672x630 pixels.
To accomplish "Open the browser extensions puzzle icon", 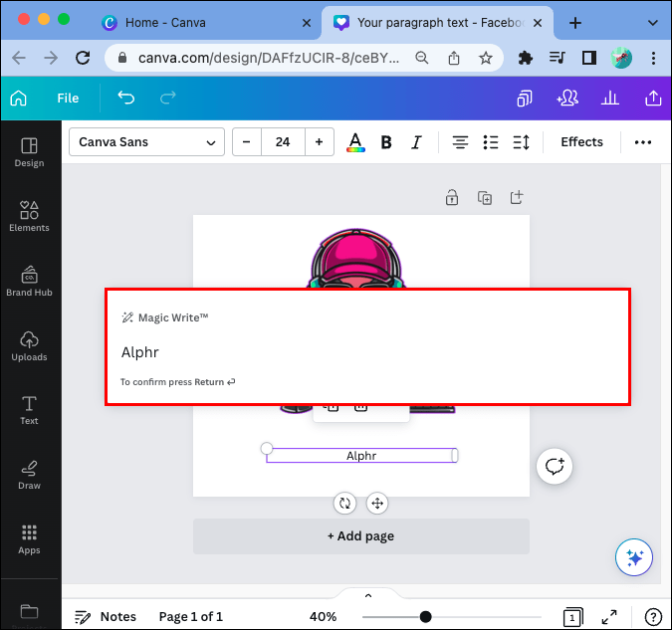I will coord(525,58).
